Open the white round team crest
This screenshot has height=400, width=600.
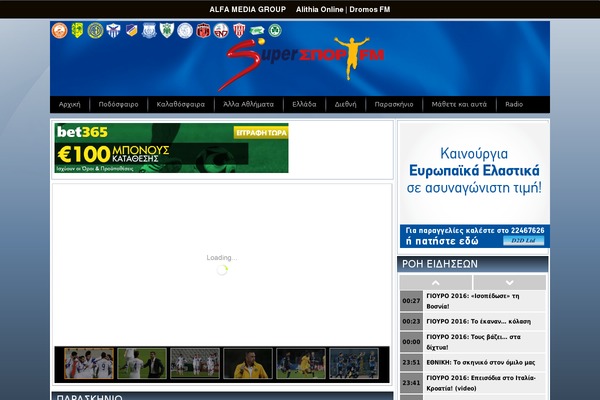[185, 31]
